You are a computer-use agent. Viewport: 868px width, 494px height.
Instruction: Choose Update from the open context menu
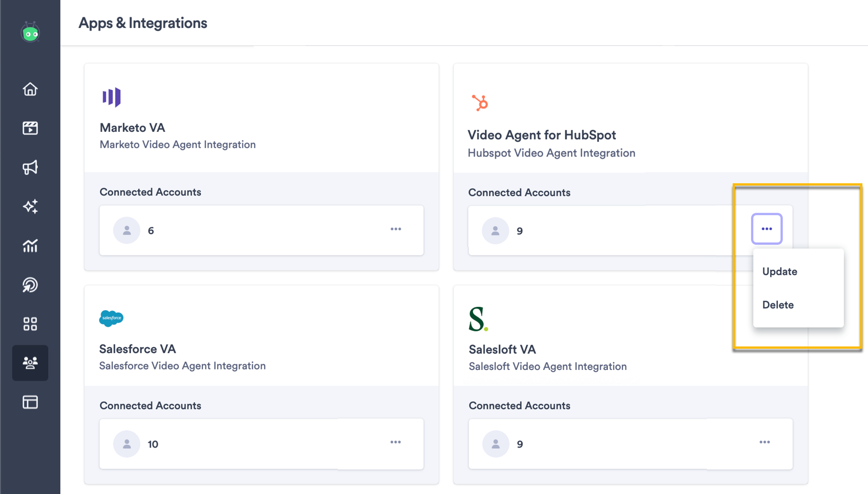pos(780,272)
